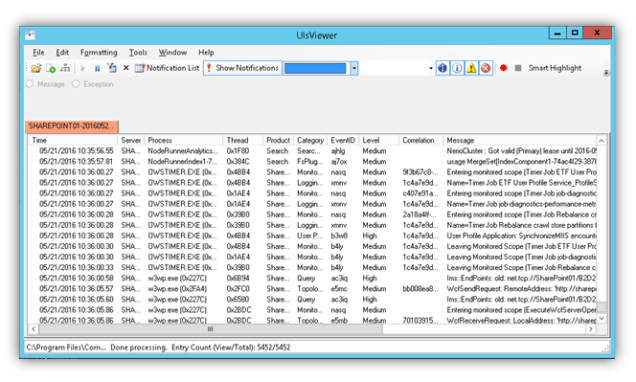Sort by the Process column header
636x382 pixels.
click(184, 140)
